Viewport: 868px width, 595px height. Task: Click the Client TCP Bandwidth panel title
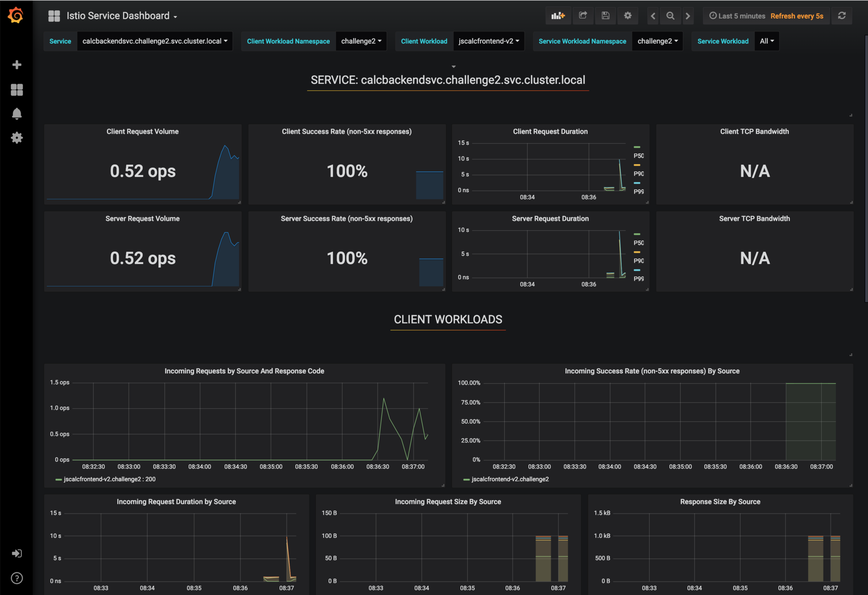point(755,132)
